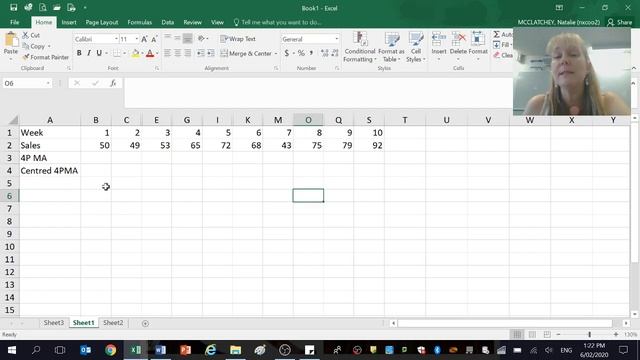Increase font size with the large A
Screen dimensions: 640x360
click(144, 39)
